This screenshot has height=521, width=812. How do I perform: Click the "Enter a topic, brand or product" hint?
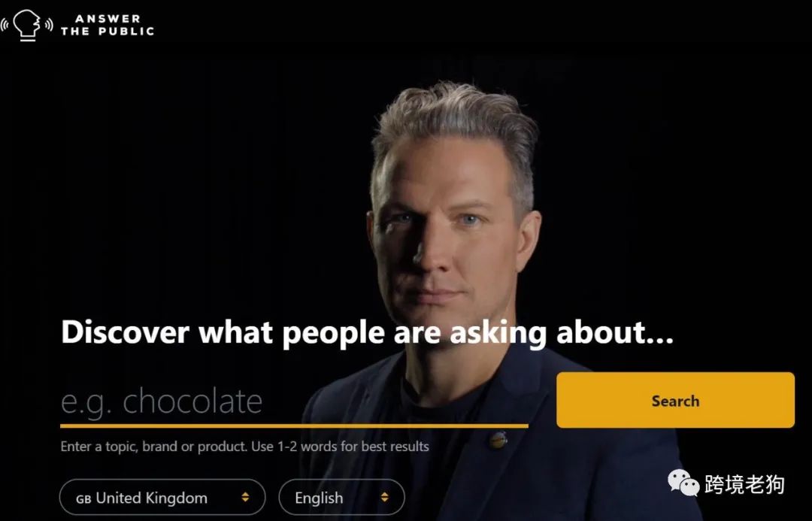pos(244,447)
